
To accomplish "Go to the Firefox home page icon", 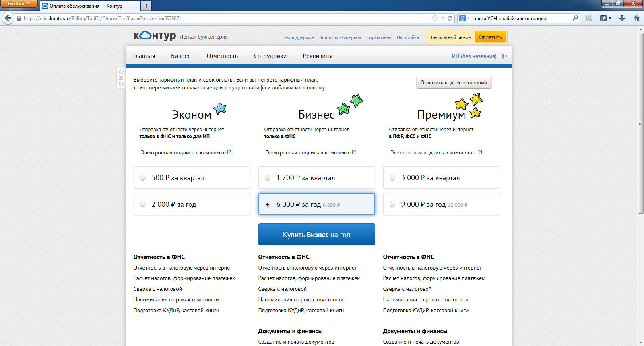I will click(637, 18).
